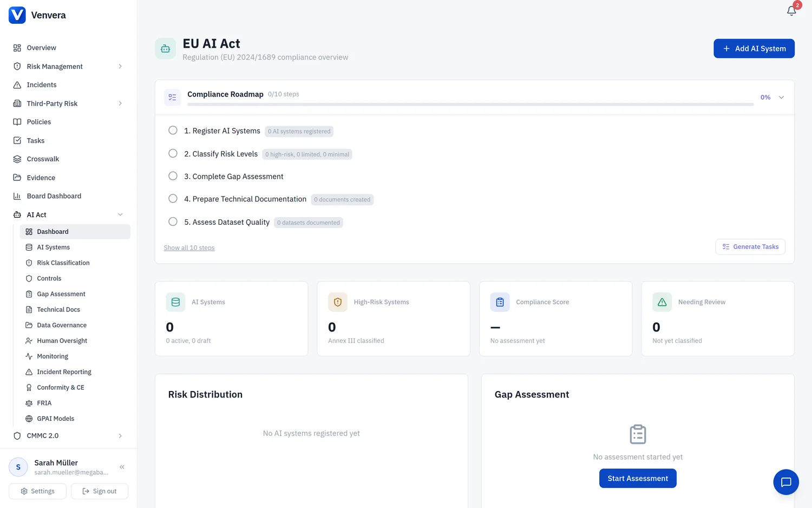The image size is (812, 508).
Task: Click the Human Oversight person icon
Action: click(29, 341)
